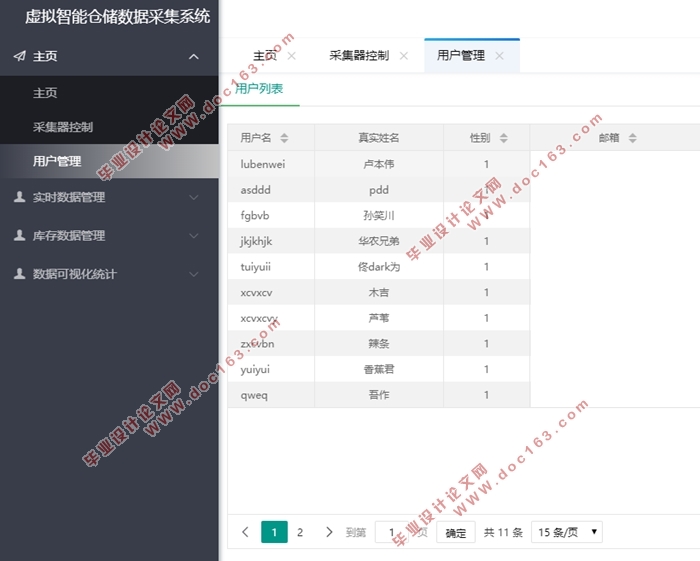Click the real name 辣条
Viewport: 700px width, 561px height.
(x=379, y=344)
